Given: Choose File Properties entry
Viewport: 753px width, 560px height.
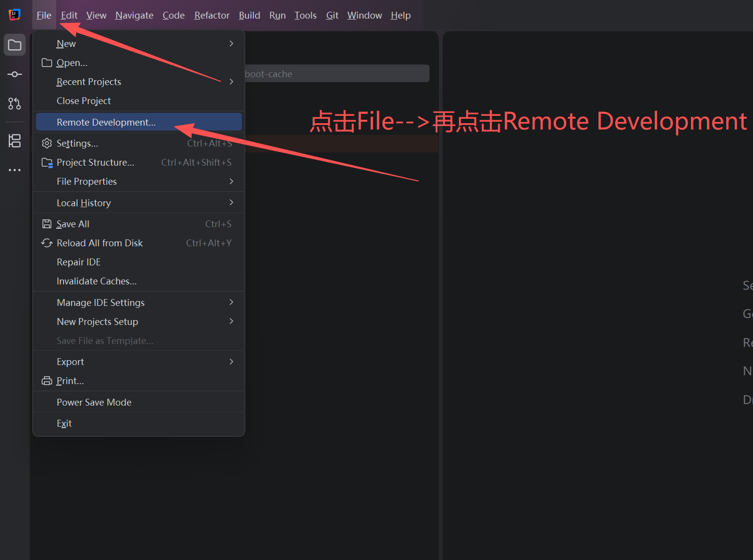Looking at the screenshot, I should click(139, 181).
